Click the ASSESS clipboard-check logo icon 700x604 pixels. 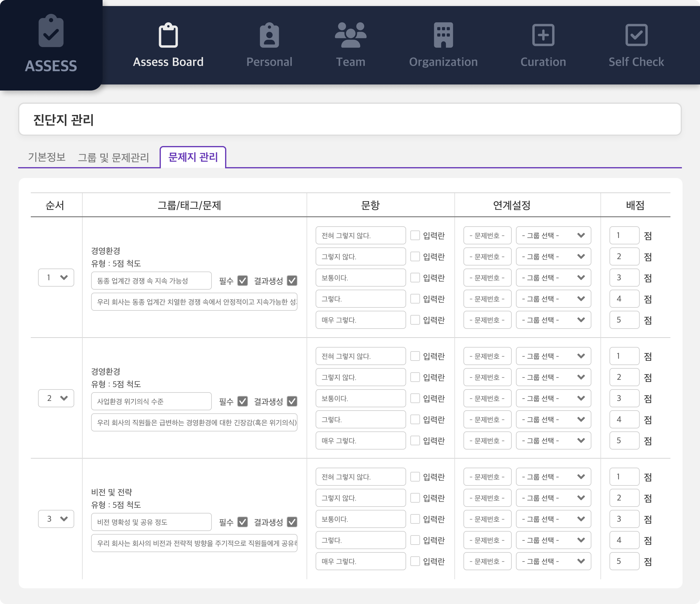click(51, 31)
